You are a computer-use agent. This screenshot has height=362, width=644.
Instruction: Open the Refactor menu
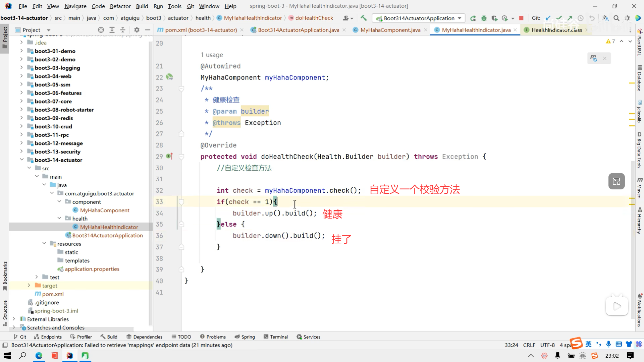pos(120,6)
